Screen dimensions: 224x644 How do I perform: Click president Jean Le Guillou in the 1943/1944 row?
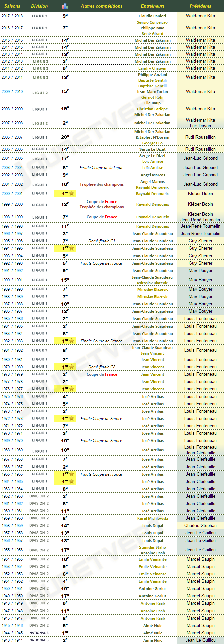point(201,640)
